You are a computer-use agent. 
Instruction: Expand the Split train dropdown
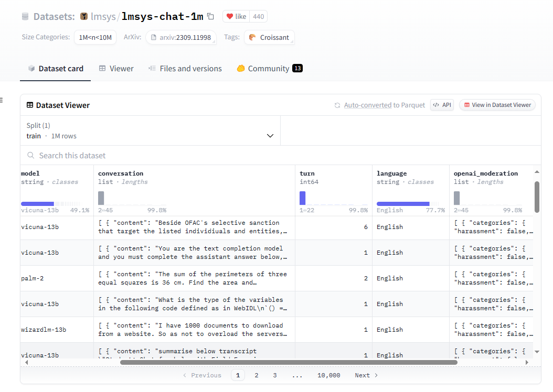point(150,130)
